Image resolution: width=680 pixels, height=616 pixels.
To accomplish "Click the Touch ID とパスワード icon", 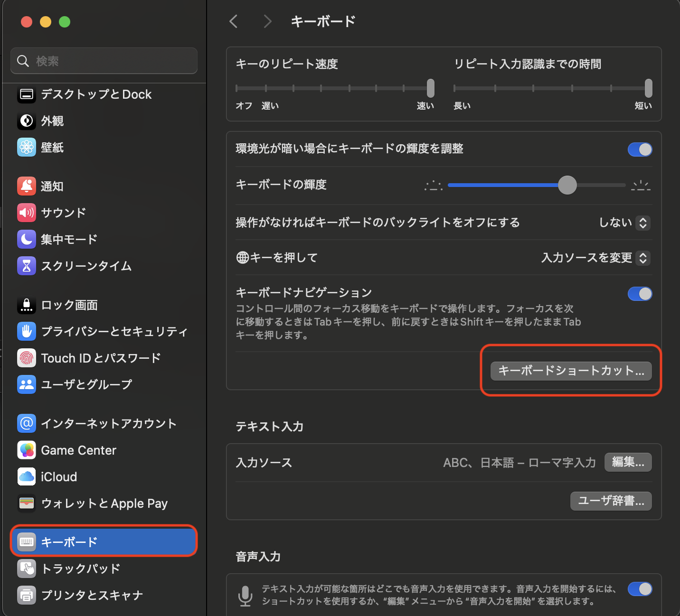I will pyautogui.click(x=27, y=358).
